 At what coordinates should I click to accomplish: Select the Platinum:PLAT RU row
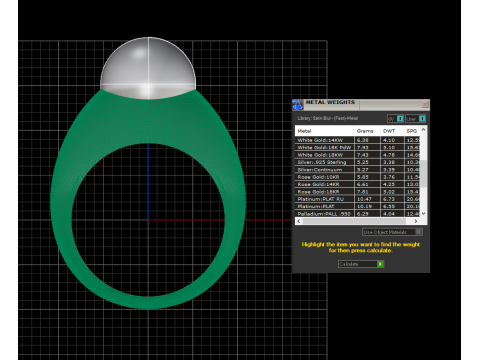(x=358, y=199)
